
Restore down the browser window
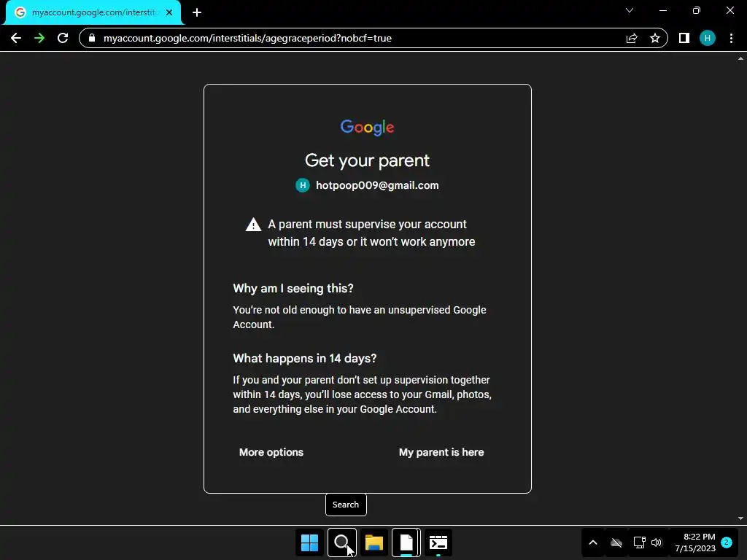(x=697, y=10)
